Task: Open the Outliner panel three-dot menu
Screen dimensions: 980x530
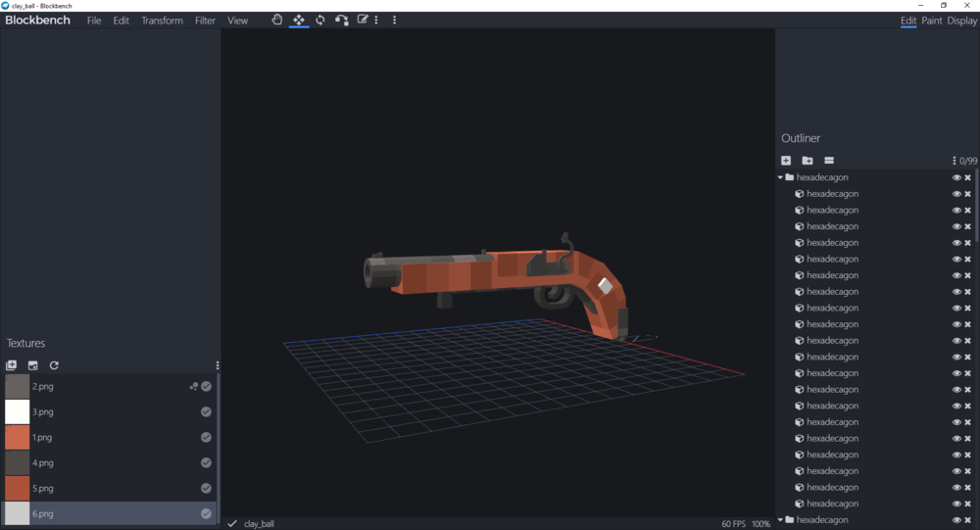Action: [x=954, y=161]
